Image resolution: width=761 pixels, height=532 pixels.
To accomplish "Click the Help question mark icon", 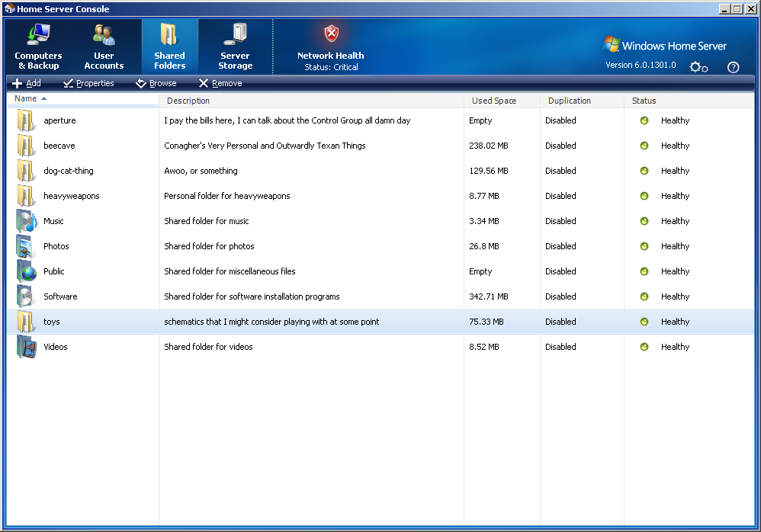I will pyautogui.click(x=733, y=67).
